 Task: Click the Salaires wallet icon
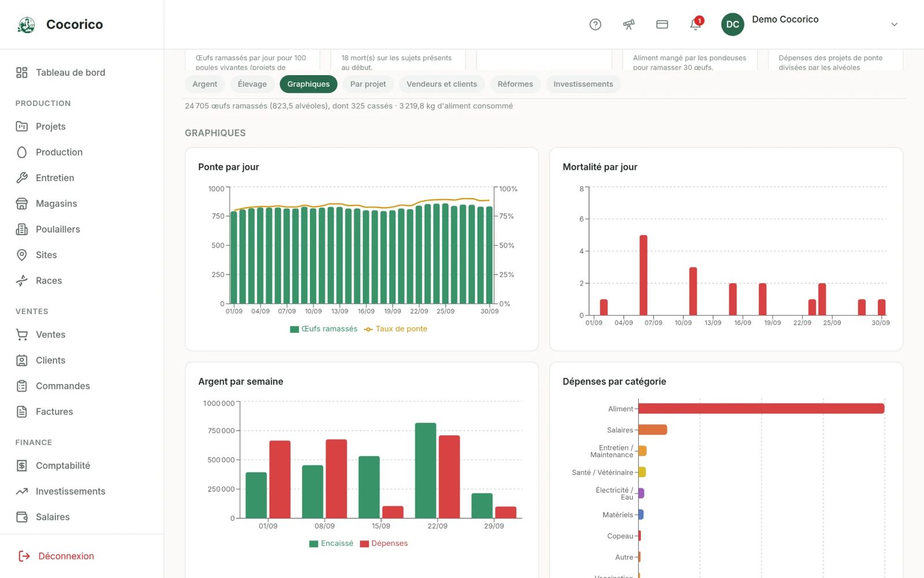22,517
